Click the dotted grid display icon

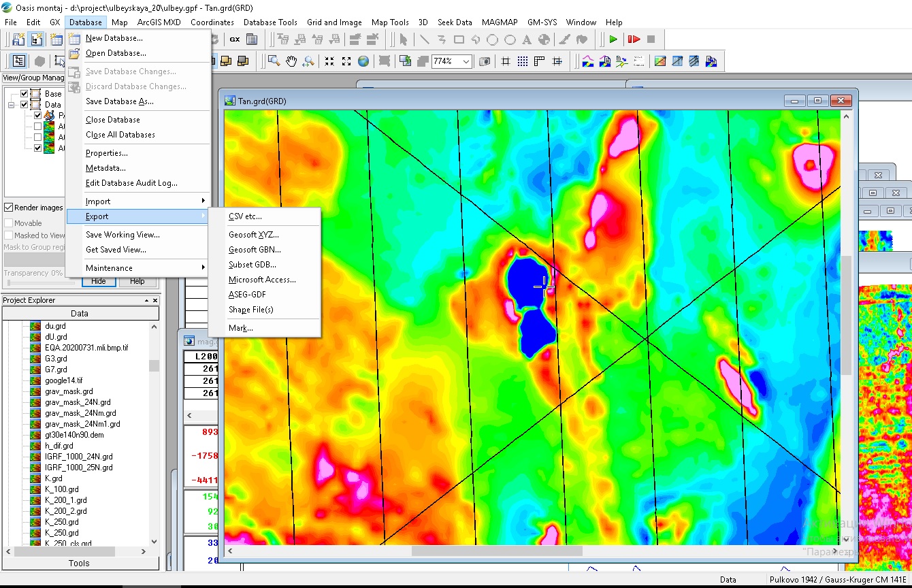click(x=522, y=61)
